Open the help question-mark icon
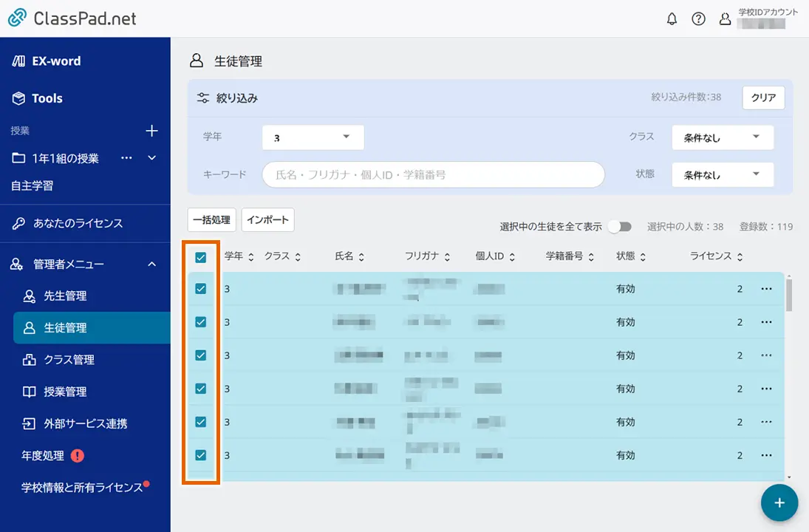This screenshot has height=532, width=809. click(x=698, y=18)
